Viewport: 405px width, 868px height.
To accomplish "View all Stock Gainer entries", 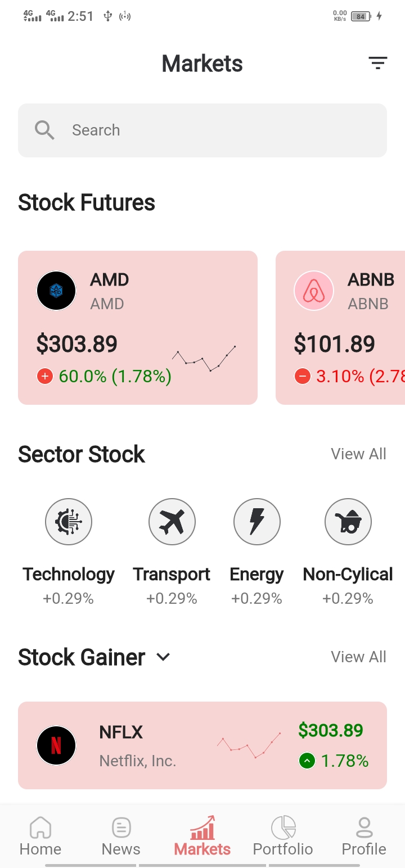I will (x=358, y=657).
